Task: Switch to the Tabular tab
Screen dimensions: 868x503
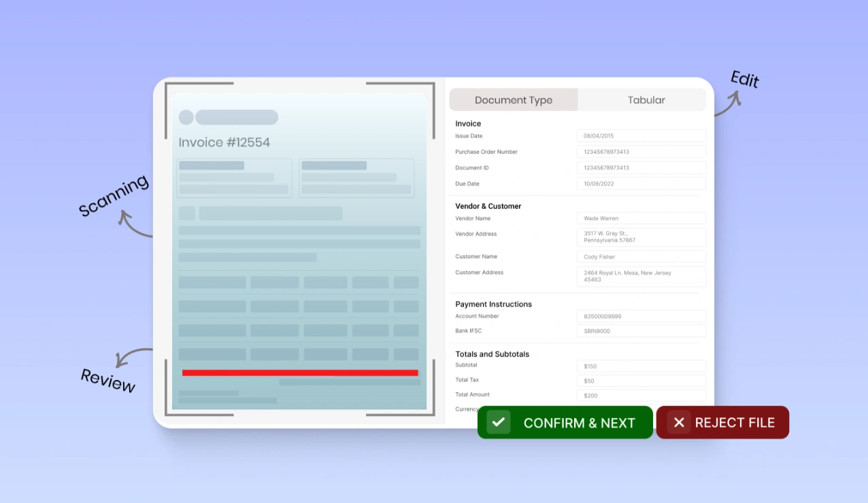Action: [x=645, y=100]
